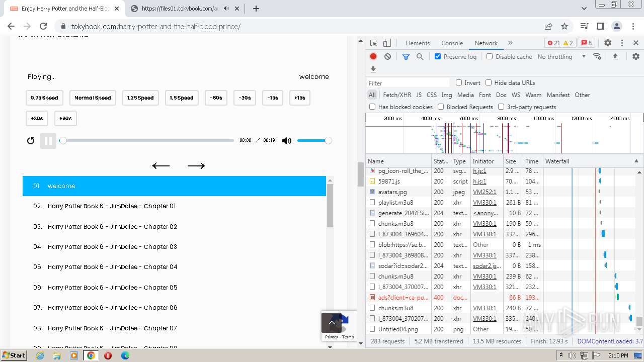Click the 8 issues counter badge
The height and width of the screenshot is (362, 644).
(x=585, y=43)
